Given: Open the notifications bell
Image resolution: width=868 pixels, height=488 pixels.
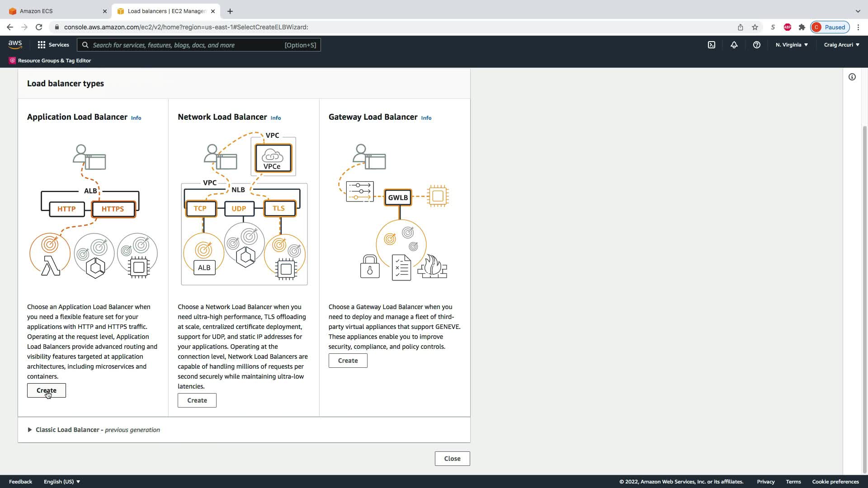Looking at the screenshot, I should (734, 45).
